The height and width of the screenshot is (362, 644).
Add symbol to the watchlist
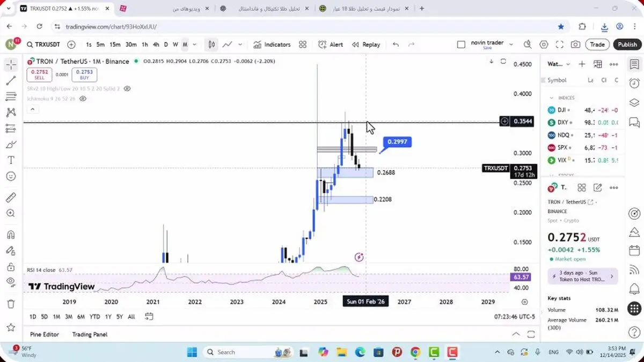click(x=582, y=64)
